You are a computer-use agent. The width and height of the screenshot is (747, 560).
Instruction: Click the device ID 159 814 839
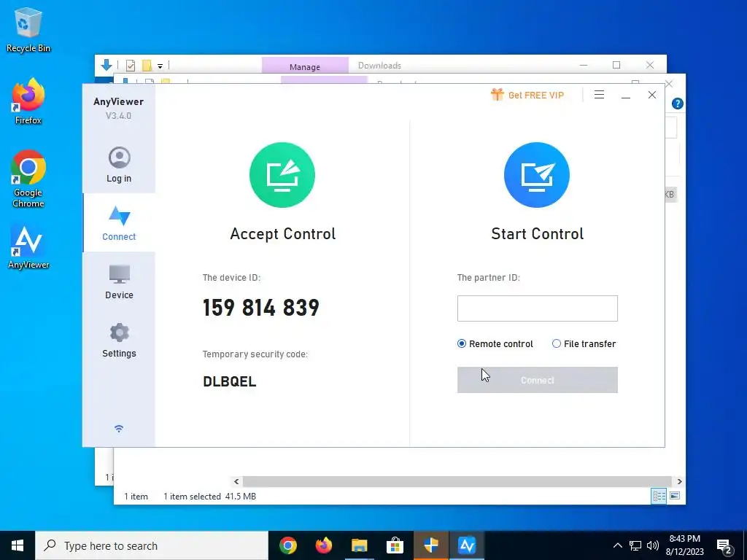[x=261, y=308]
